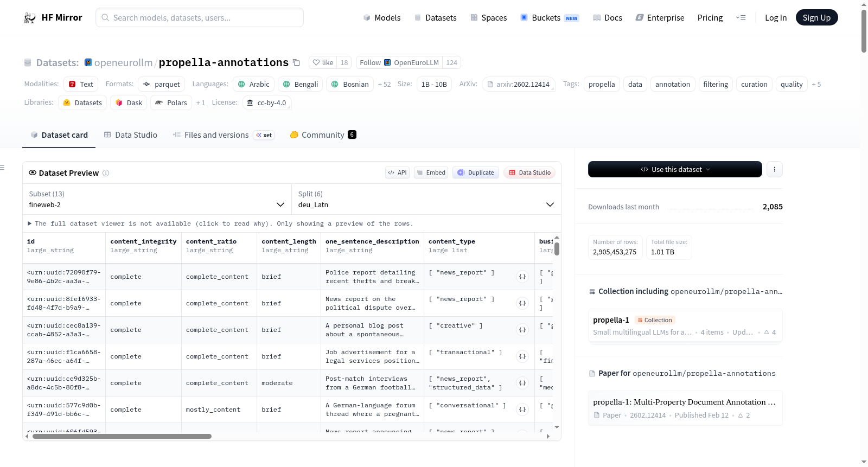The image size is (868, 467).
Task: Expand content_type cell in the structured_data row
Action: point(522,383)
